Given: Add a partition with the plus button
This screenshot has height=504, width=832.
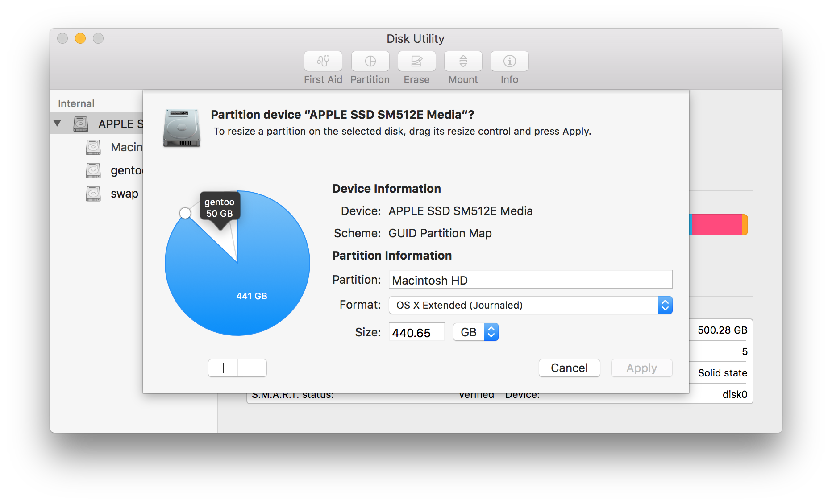Looking at the screenshot, I should (222, 368).
